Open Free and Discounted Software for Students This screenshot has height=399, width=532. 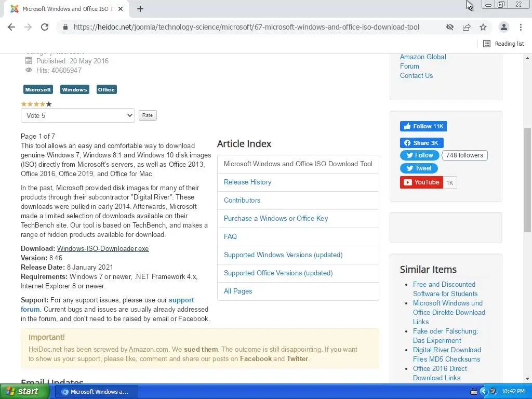click(445, 289)
